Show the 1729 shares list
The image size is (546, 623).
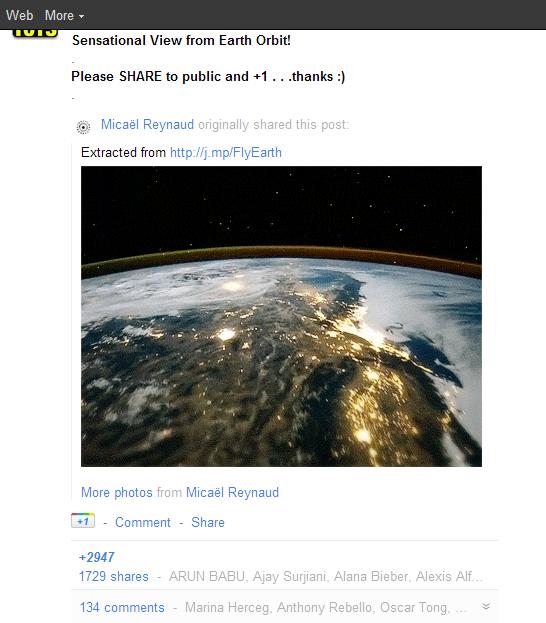(x=114, y=577)
